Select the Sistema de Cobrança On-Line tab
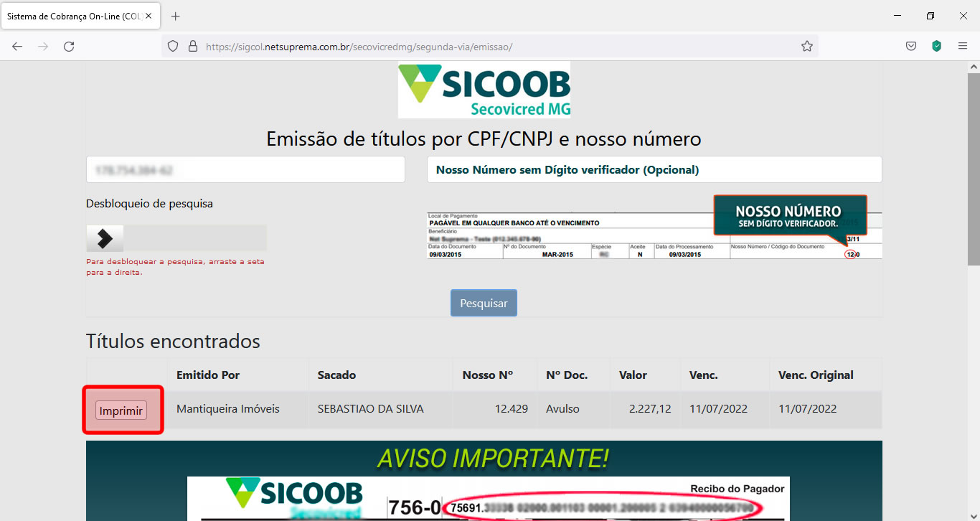This screenshot has height=521, width=980. pyautogui.click(x=79, y=16)
